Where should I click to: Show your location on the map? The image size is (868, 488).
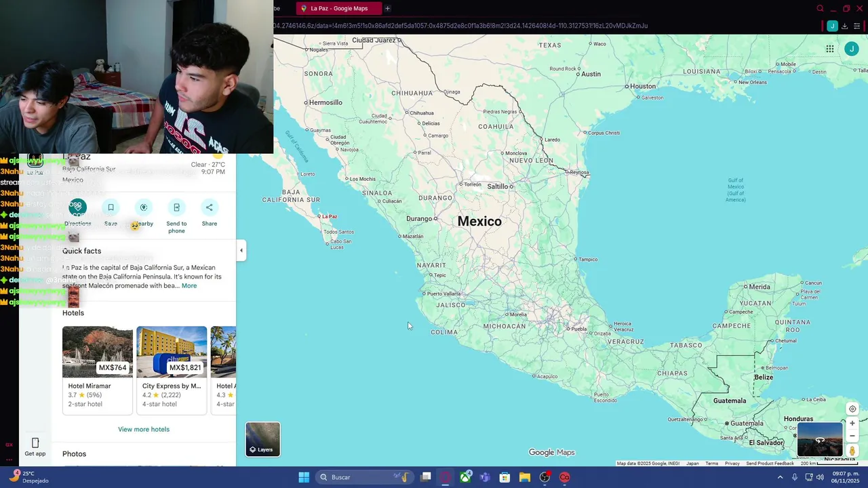(x=852, y=409)
